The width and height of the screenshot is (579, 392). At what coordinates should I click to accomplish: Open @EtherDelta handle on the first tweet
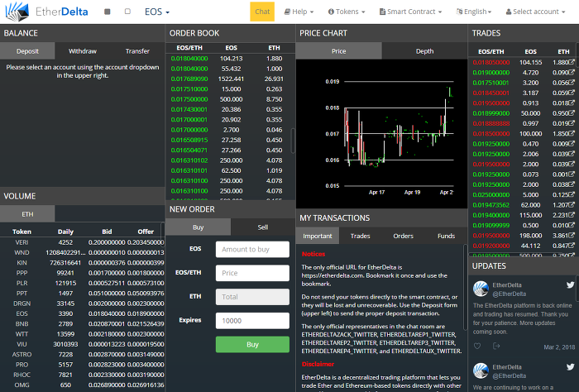click(x=510, y=294)
